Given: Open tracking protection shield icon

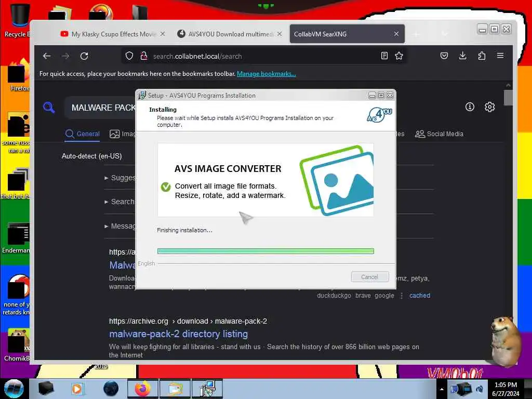Looking at the screenshot, I should pos(129,56).
